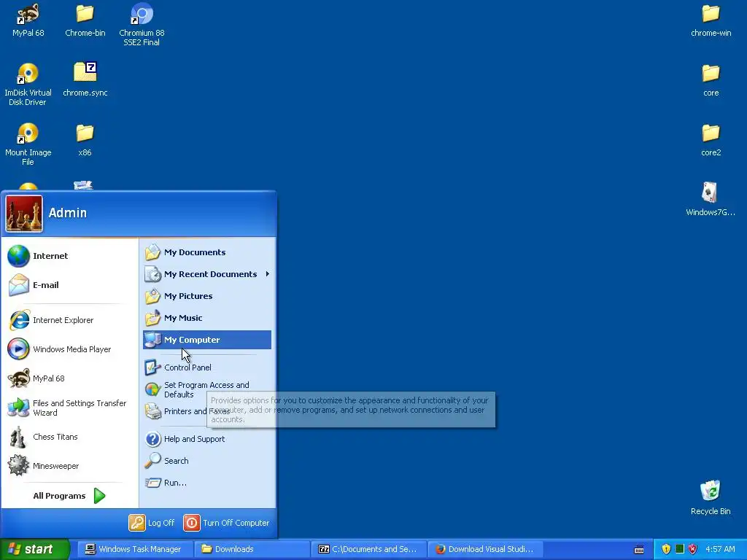Open the chrome-win folder on desktop
Viewport: 747px width, 560px height.
[x=711, y=20]
